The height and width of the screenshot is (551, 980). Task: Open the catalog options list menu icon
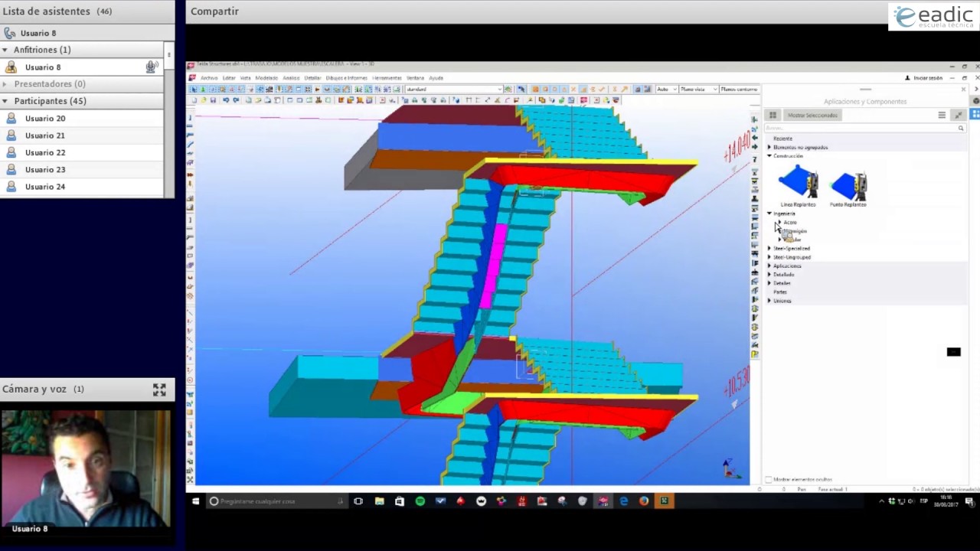pyautogui.click(x=942, y=115)
